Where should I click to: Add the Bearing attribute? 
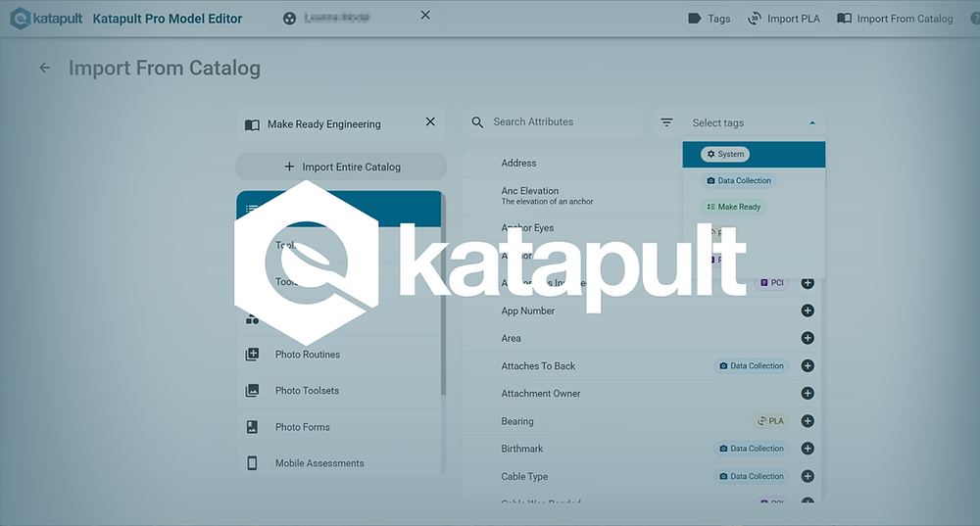(x=808, y=421)
